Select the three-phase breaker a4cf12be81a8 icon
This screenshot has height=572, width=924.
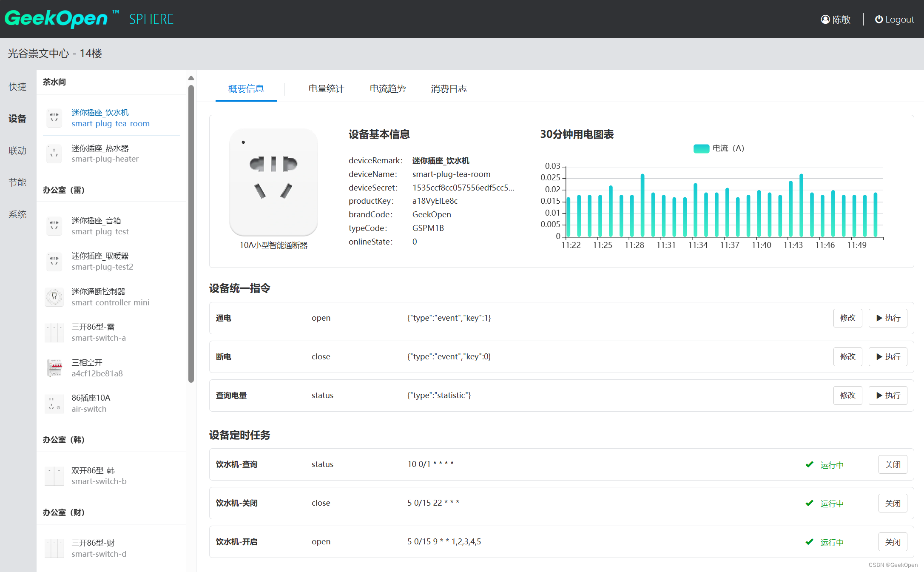point(54,368)
